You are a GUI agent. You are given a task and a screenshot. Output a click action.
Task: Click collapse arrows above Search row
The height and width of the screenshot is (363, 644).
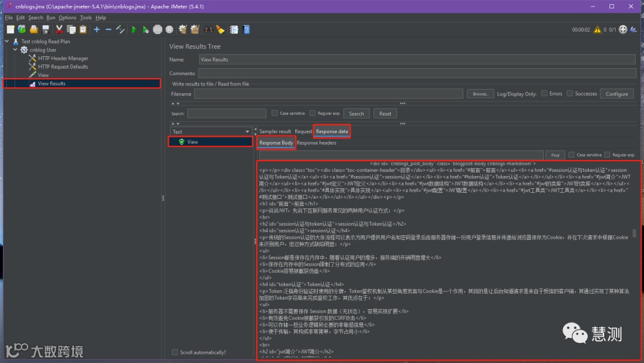[175, 104]
